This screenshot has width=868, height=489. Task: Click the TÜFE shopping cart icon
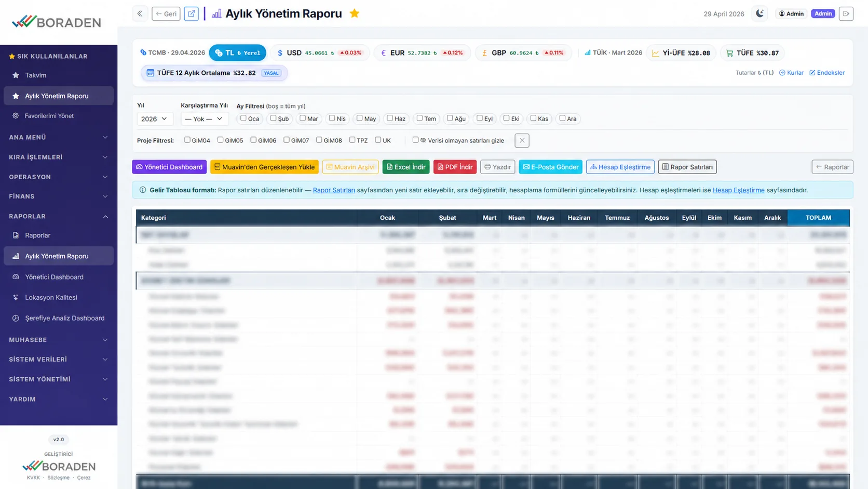tap(730, 53)
